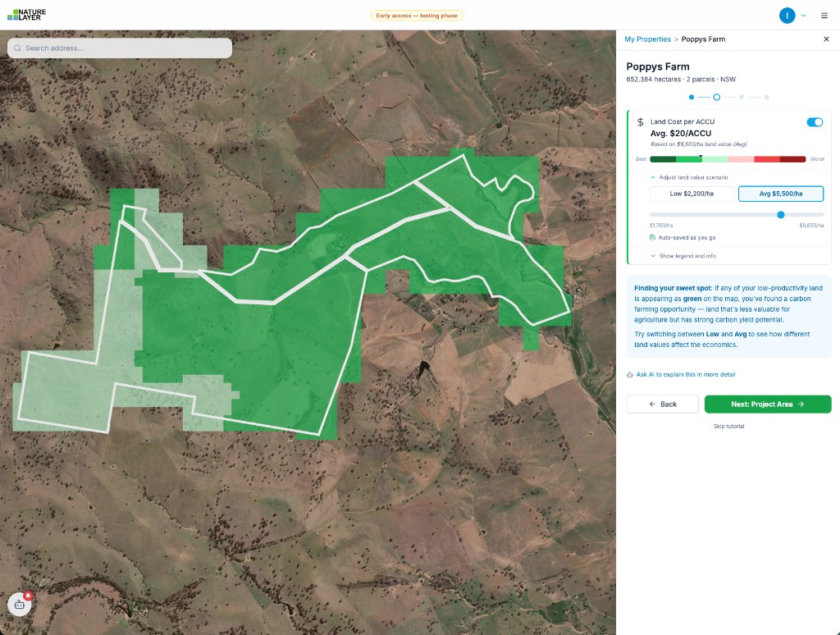Select the Low $2,200/ha scenario
This screenshot has width=840, height=635.
pyautogui.click(x=692, y=194)
